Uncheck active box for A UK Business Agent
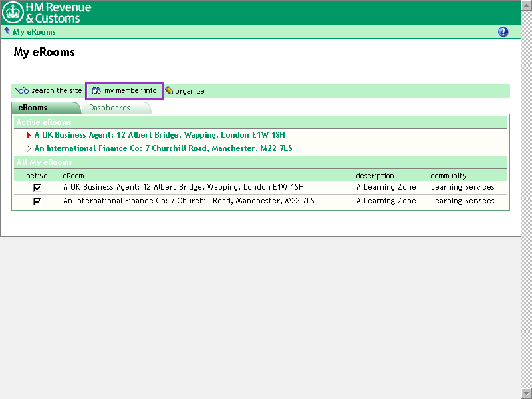The width and height of the screenshot is (532, 399). pyautogui.click(x=37, y=188)
